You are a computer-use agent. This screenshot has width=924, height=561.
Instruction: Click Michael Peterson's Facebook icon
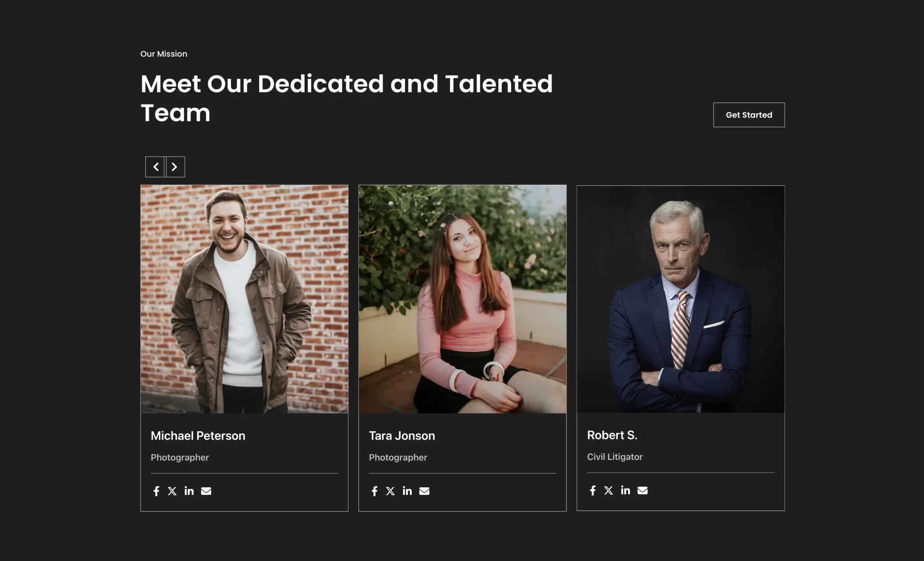pyautogui.click(x=156, y=491)
